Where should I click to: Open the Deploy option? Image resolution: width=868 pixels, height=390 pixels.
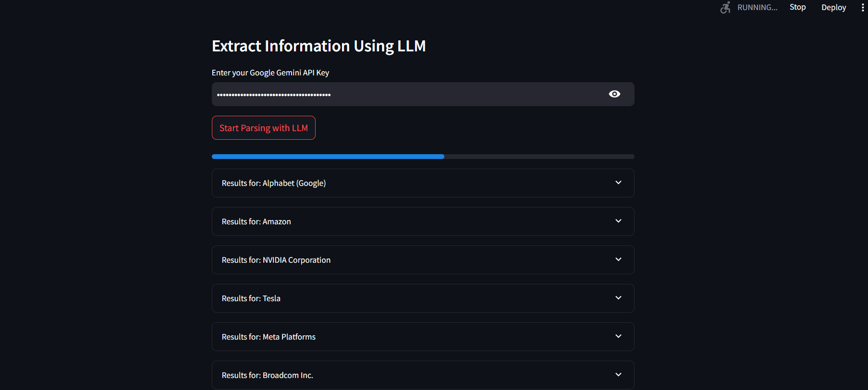[x=833, y=7]
